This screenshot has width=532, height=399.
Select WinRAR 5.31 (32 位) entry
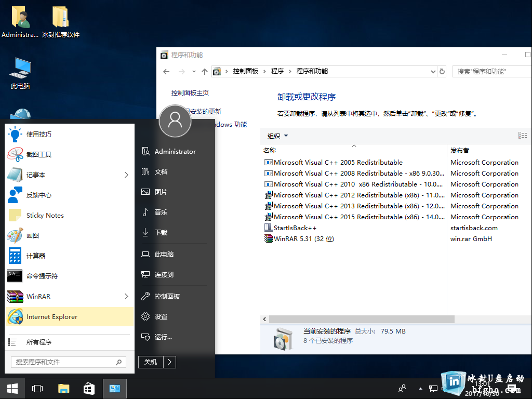[299, 238]
